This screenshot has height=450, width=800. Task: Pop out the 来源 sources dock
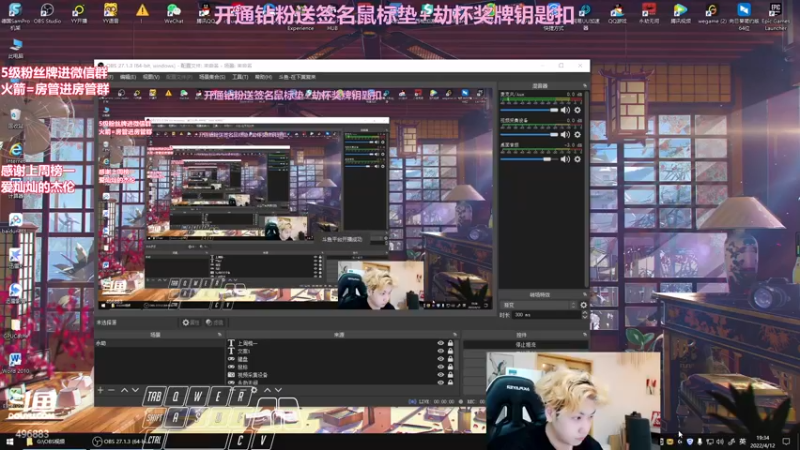[455, 335]
